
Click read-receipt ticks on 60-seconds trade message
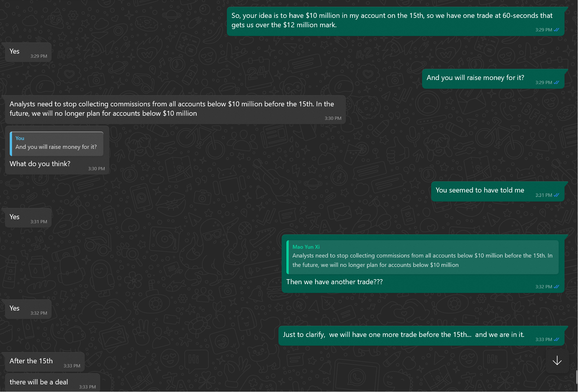coord(556,30)
